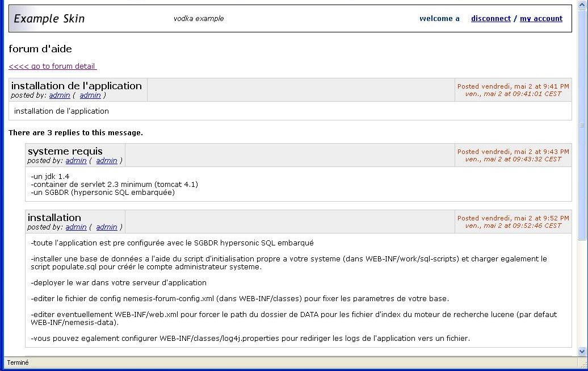The height and width of the screenshot is (371, 588).
Task: Click the Terminé status bar text
Action: coord(18,362)
